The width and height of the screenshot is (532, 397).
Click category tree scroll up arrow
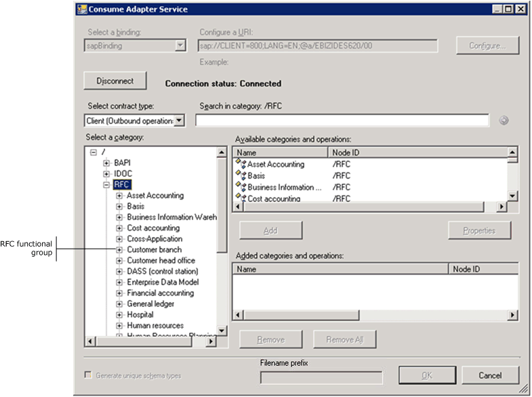pos(222,152)
